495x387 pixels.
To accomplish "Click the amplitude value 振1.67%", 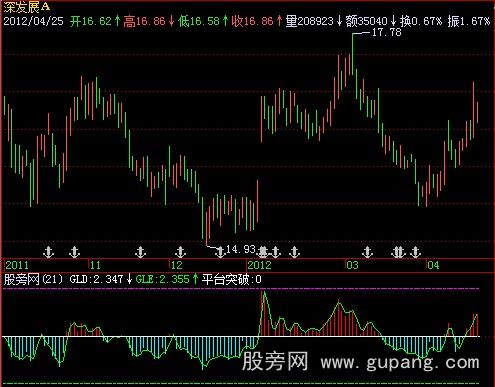I will (x=469, y=21).
